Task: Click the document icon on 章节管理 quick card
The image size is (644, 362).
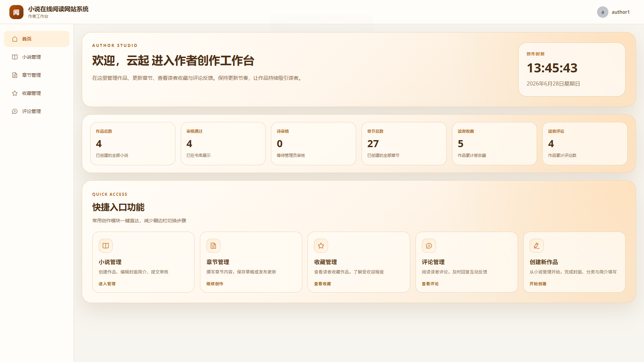Action: pyautogui.click(x=213, y=246)
